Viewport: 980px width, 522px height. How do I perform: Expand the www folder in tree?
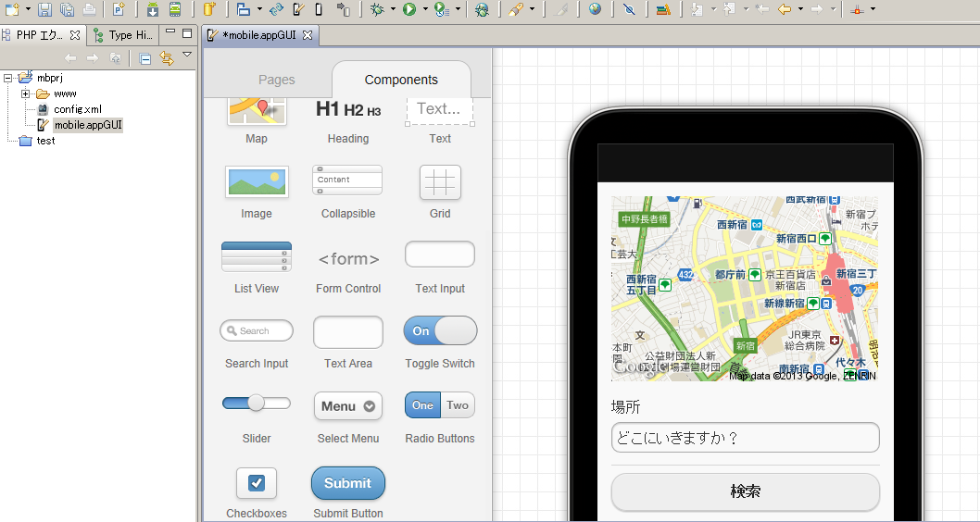(26, 93)
